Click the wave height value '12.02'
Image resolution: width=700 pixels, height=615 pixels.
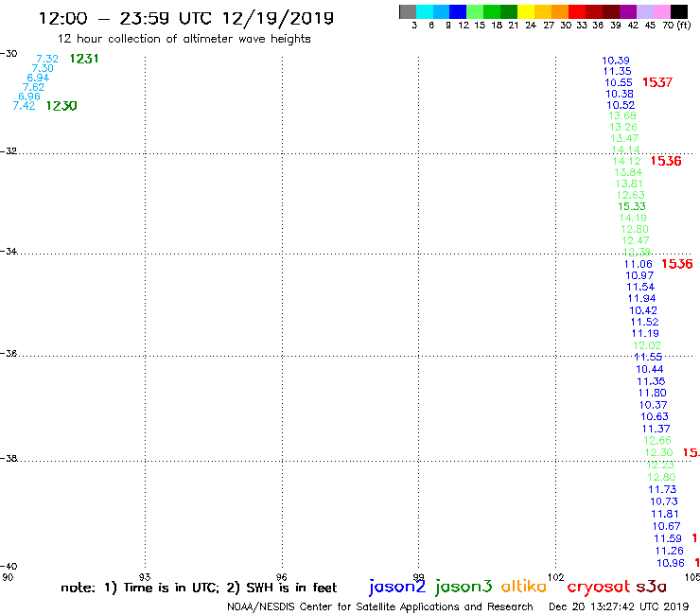coord(647,345)
